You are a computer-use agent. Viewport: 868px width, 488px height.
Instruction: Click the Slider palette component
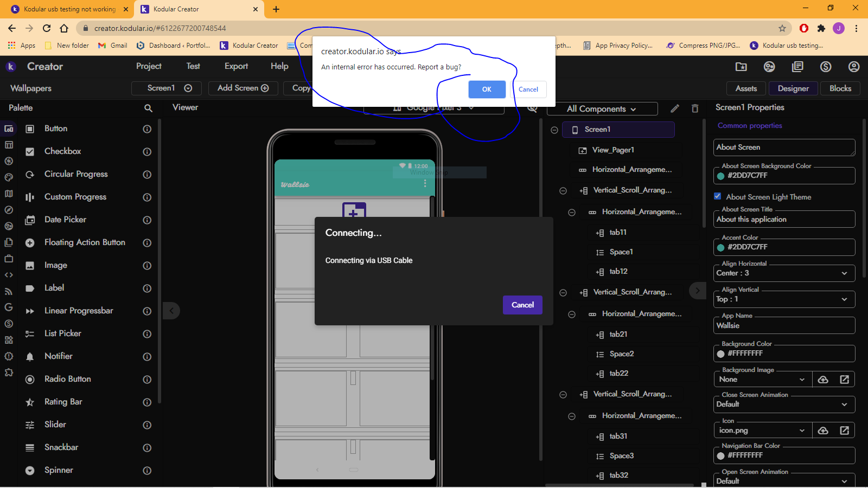55,425
